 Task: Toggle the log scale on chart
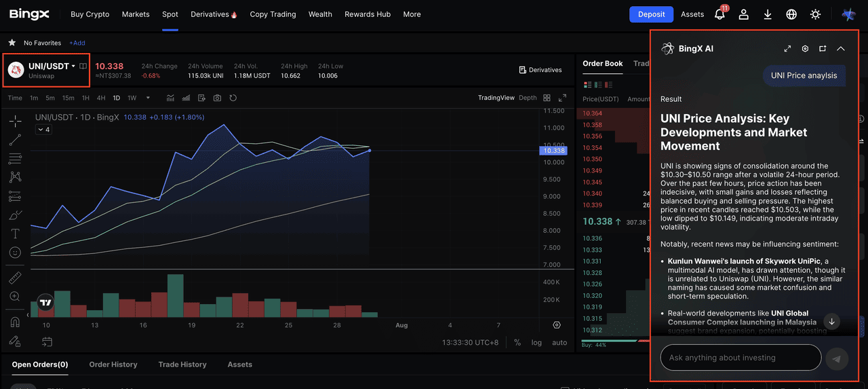[x=536, y=343]
